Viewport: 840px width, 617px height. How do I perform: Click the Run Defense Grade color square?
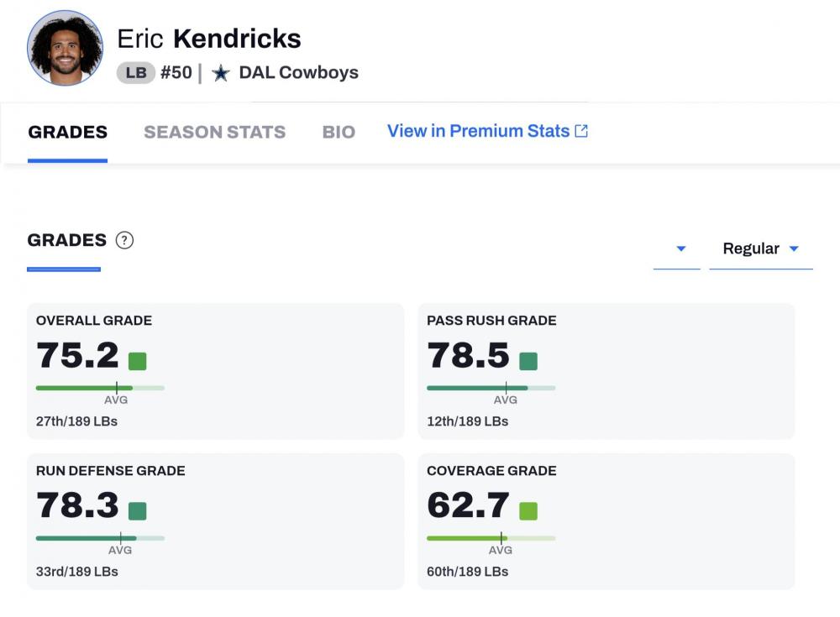[138, 511]
